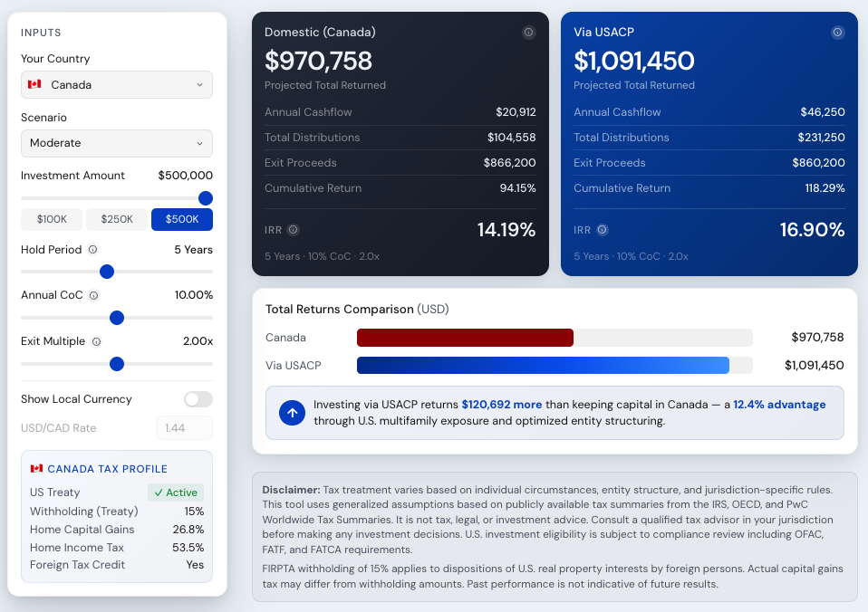Click the Hold Period slider handle
Screen dimensions: 868x612
[x=107, y=272]
